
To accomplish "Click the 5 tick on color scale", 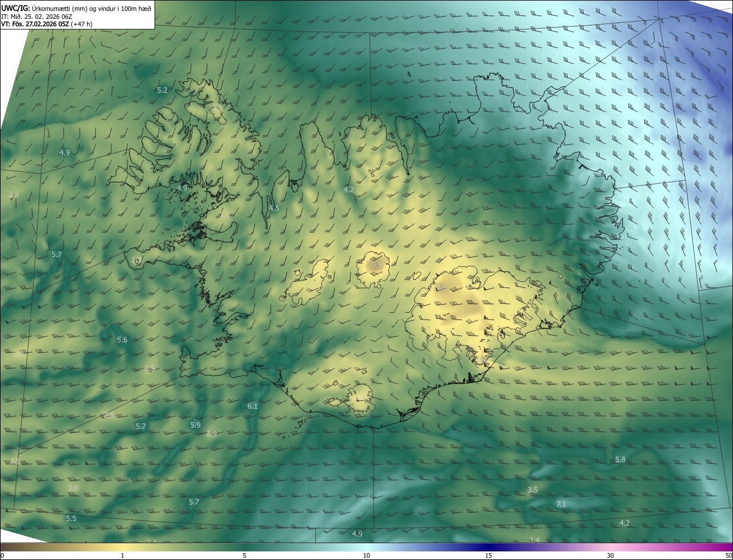I will pos(245,555).
